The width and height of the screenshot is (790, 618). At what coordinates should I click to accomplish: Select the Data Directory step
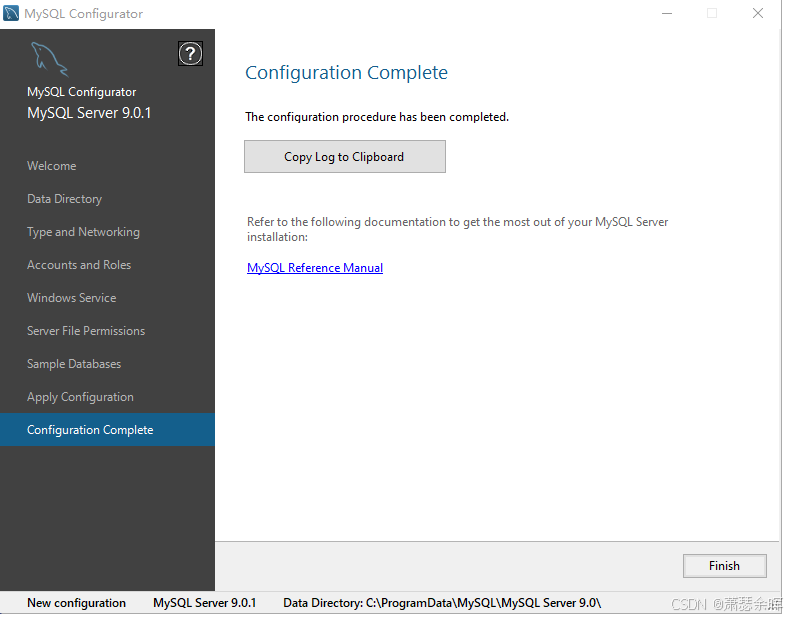[64, 199]
